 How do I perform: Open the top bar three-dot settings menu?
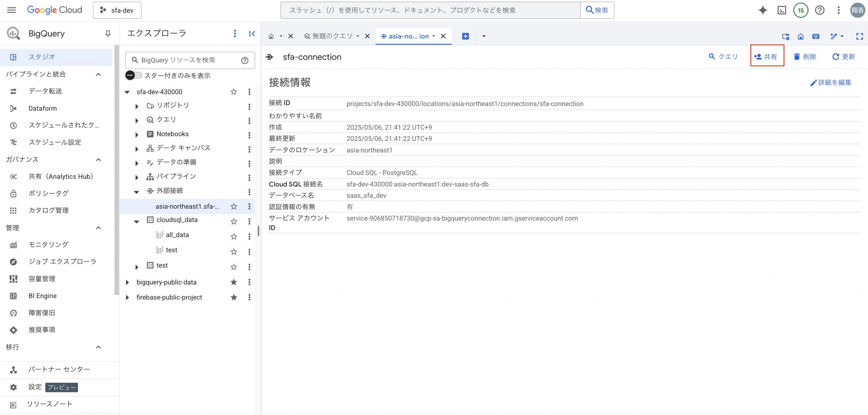coord(839,10)
